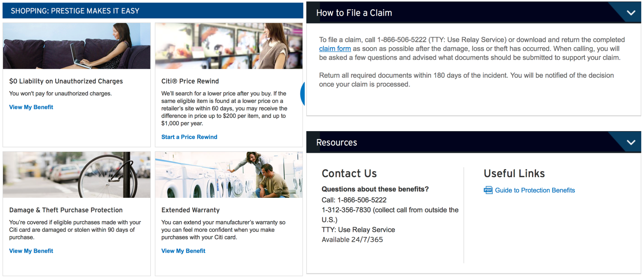Open the claim form link

click(x=335, y=49)
